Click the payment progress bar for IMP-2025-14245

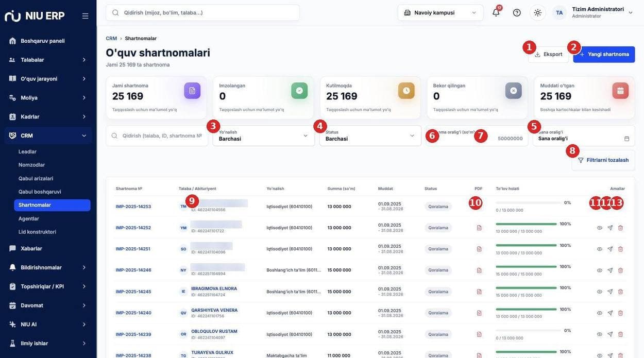coord(526,288)
